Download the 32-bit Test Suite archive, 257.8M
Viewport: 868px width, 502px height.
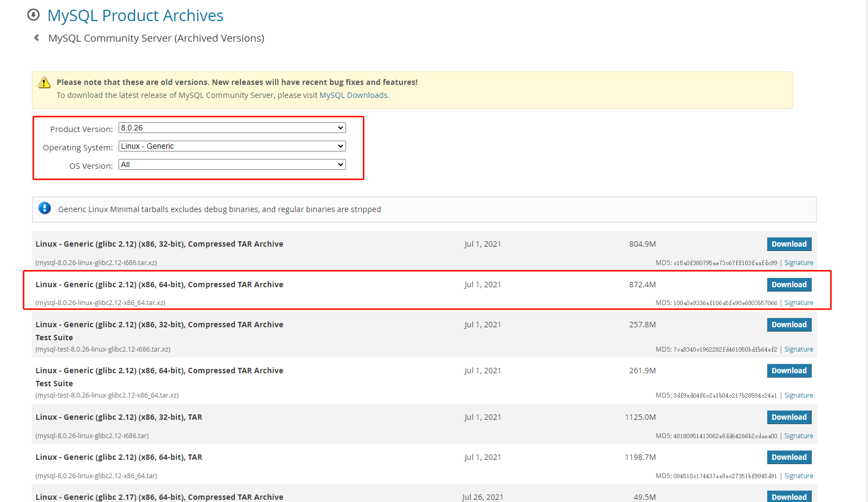(x=789, y=325)
